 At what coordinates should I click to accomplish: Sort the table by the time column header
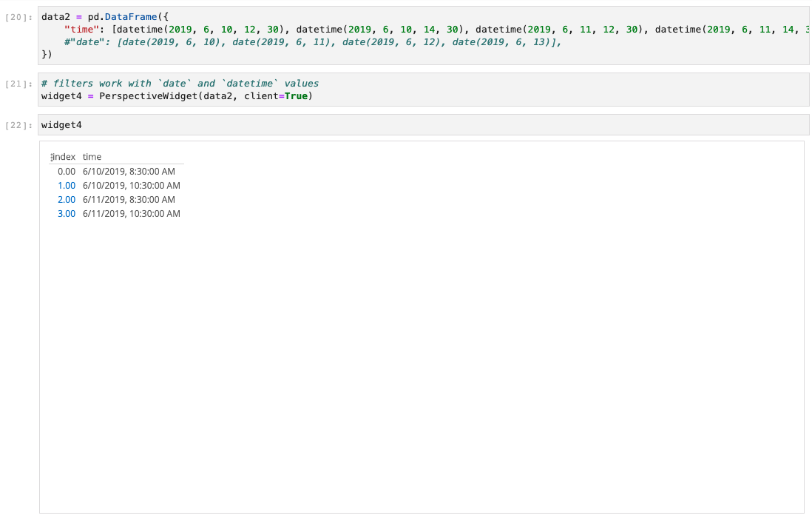[90, 156]
